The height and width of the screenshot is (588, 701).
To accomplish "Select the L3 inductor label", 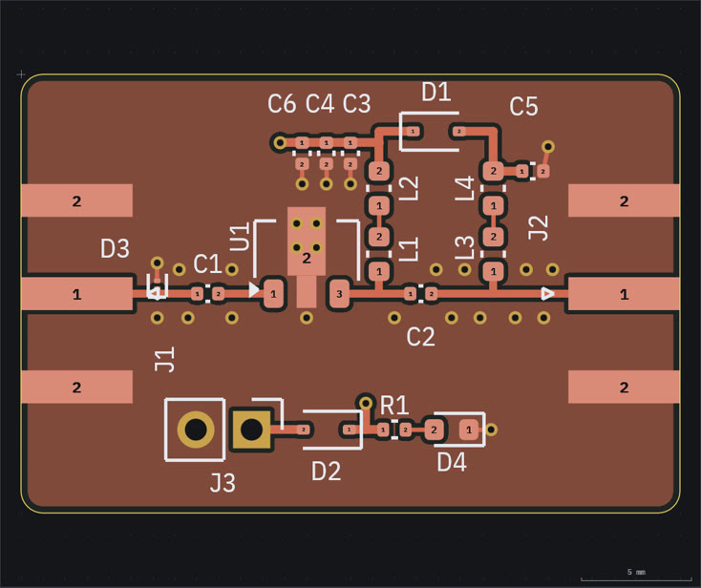I will point(464,247).
